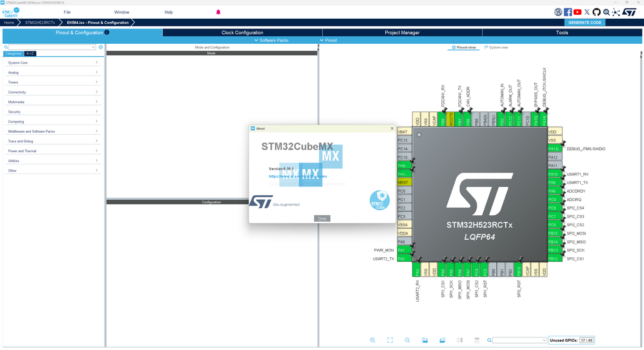Open the ST community network icon
The width and height of the screenshot is (644, 350).
pos(616,12)
